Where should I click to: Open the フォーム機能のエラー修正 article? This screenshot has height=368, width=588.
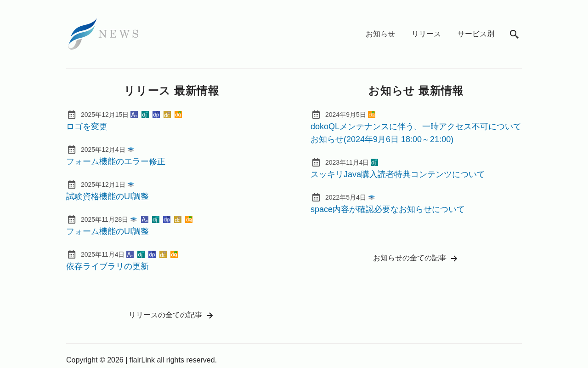116,161
